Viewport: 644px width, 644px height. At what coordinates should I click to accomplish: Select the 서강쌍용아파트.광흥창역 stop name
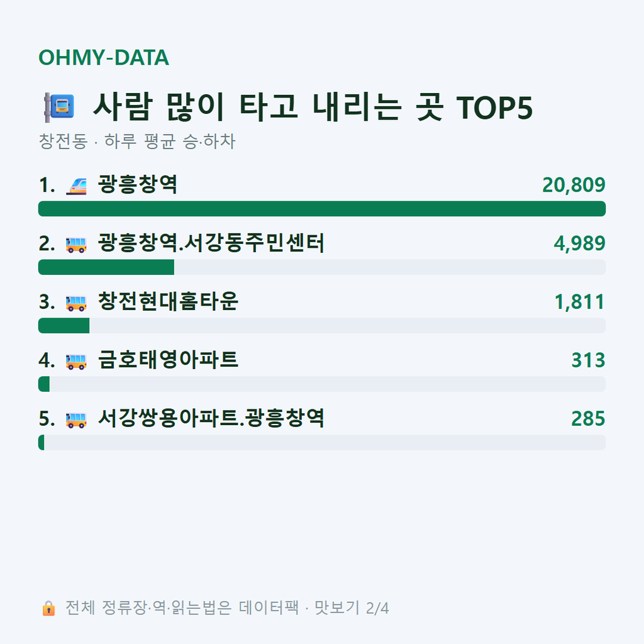(211, 418)
